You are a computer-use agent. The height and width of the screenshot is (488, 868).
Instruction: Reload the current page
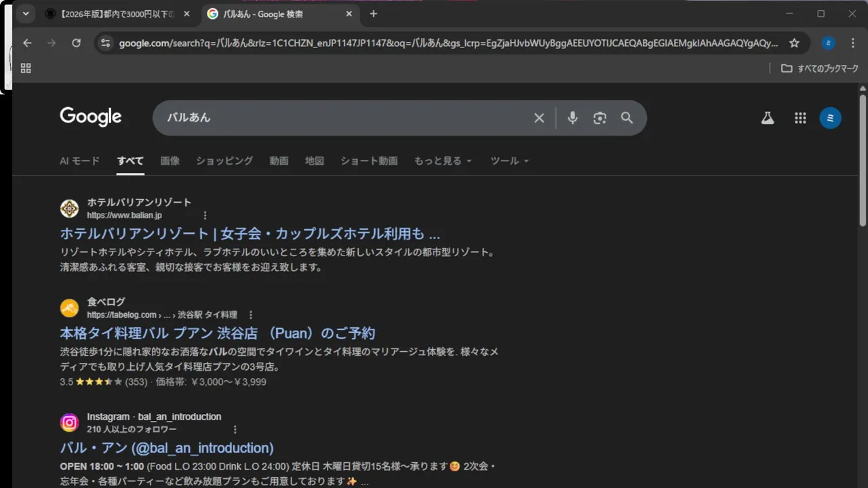pyautogui.click(x=76, y=43)
